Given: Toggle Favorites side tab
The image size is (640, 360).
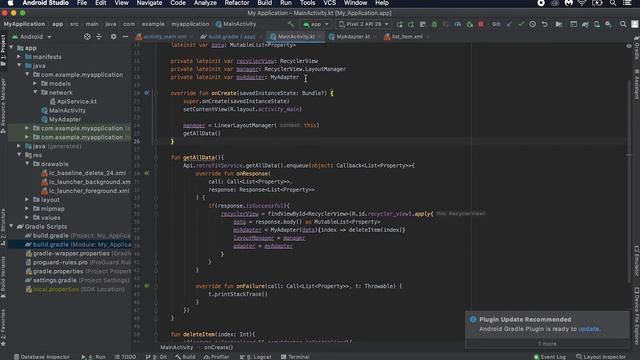Looking at the screenshot, I should [x=3, y=327].
